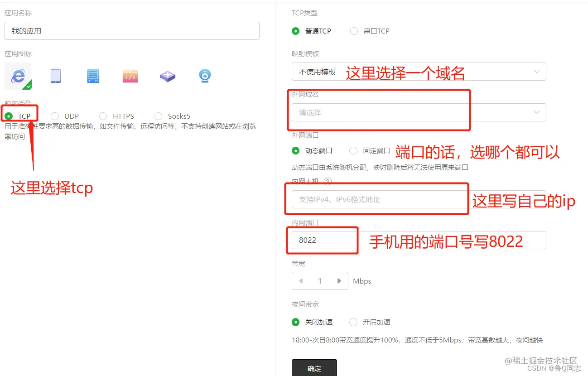This screenshot has height=376, width=588.
Task: Click the 确定 confirm button
Action: (x=314, y=368)
